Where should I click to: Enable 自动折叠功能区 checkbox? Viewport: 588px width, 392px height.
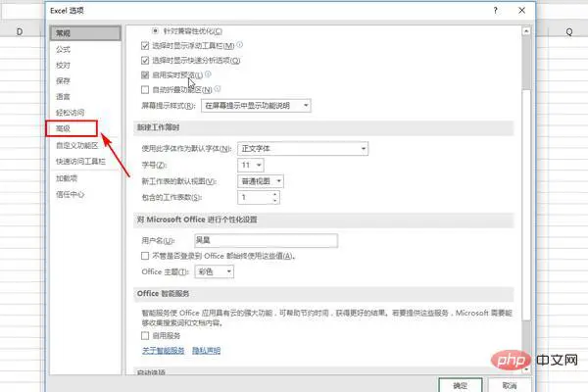coord(145,89)
